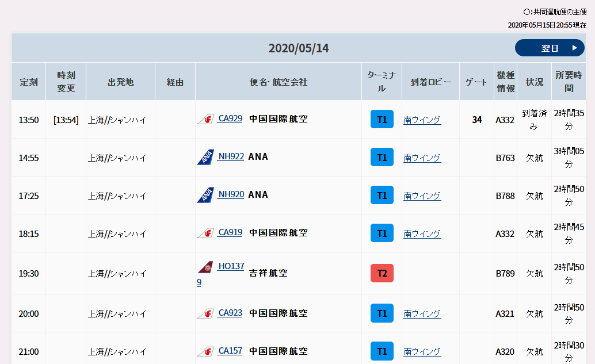This screenshot has height=364, width=595.
Task: Click the 便名・航空会社 column header
Action: (279, 82)
